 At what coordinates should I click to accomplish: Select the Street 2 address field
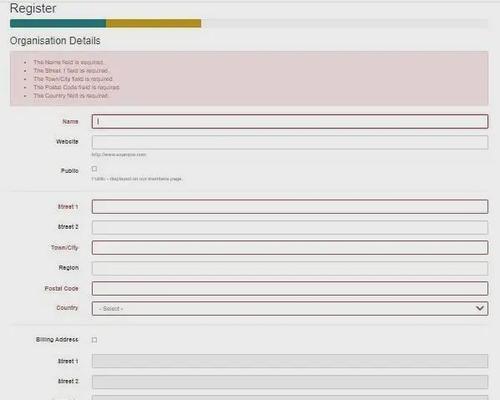(290, 227)
